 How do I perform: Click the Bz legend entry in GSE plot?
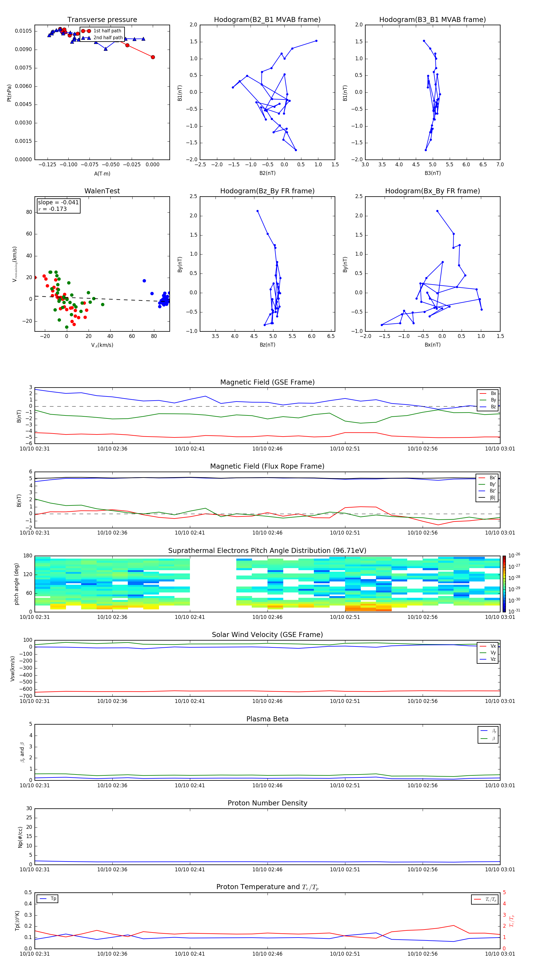pyautogui.click(x=488, y=407)
